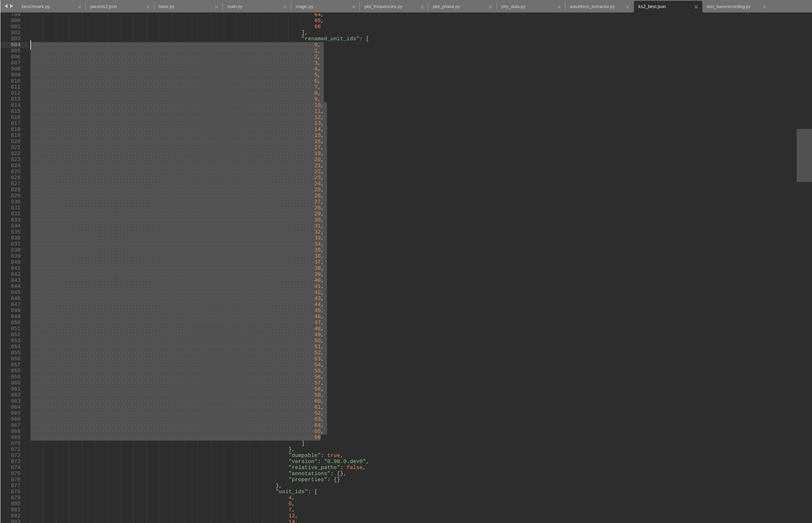Select the plot_frequencies.py tab
Viewport: 812px width, 523px height.
point(382,6)
